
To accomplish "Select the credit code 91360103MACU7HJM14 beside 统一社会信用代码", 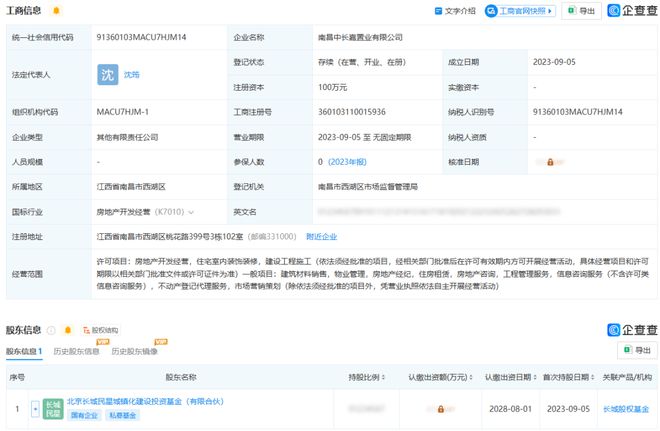I will 141,37.
